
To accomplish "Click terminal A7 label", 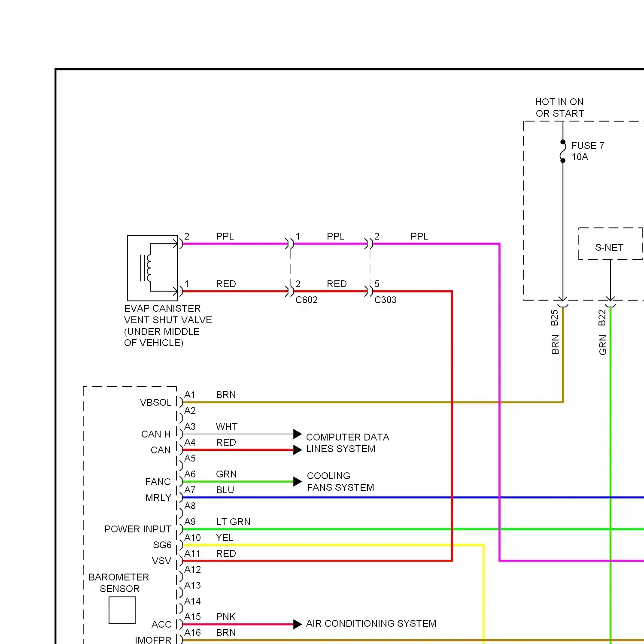I will click(190, 490).
